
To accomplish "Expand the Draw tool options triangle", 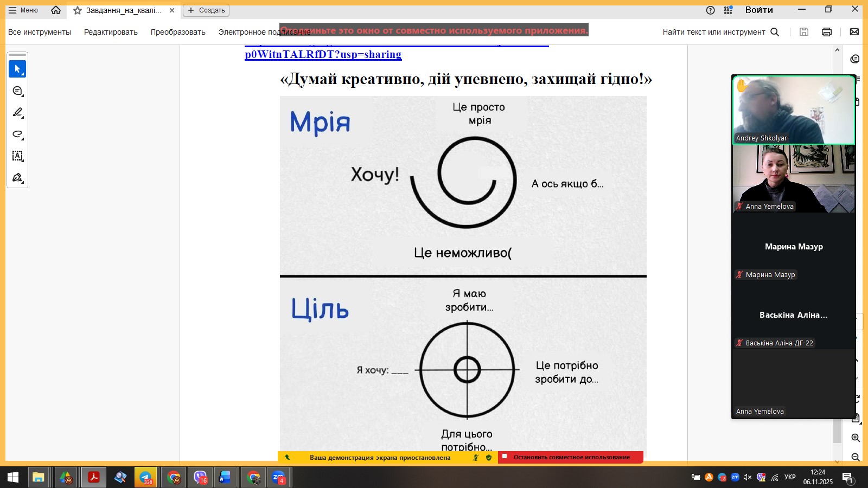I will coord(22,139).
